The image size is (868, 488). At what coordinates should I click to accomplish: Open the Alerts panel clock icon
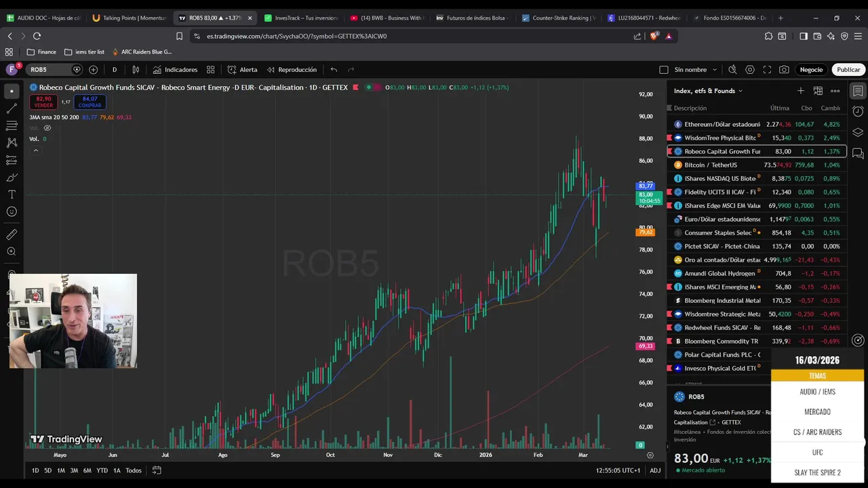(858, 111)
